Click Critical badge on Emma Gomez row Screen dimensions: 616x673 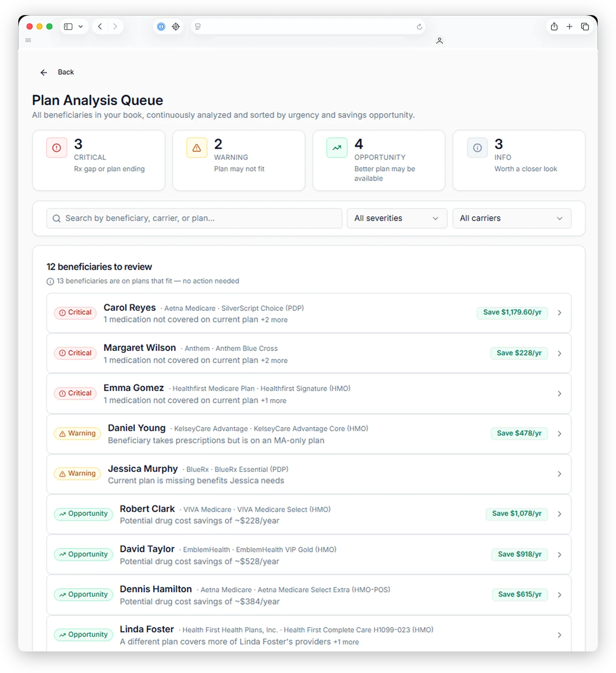point(75,393)
